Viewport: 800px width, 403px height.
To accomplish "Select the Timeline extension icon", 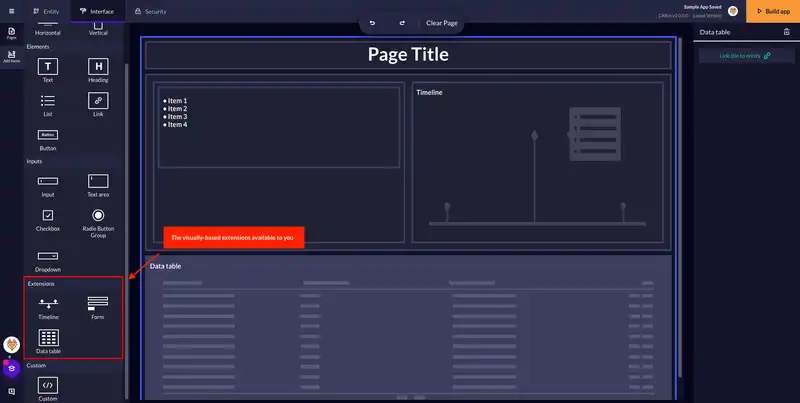I will pyautogui.click(x=48, y=303).
